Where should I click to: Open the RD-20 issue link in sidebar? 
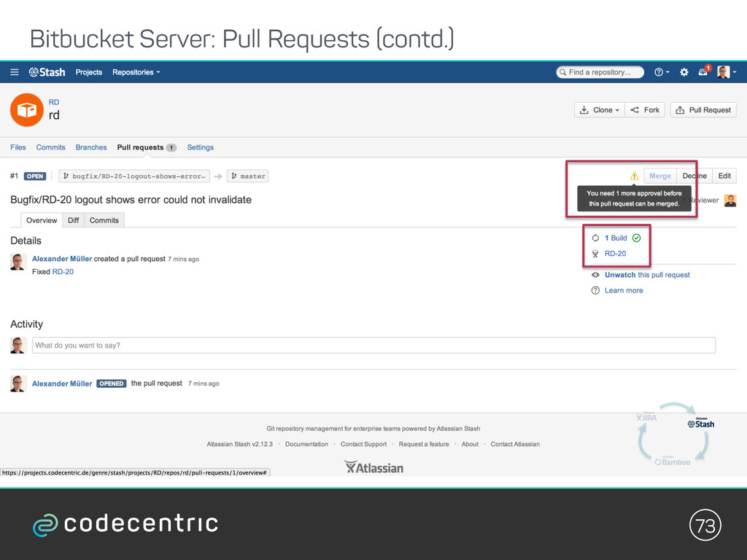pos(616,254)
